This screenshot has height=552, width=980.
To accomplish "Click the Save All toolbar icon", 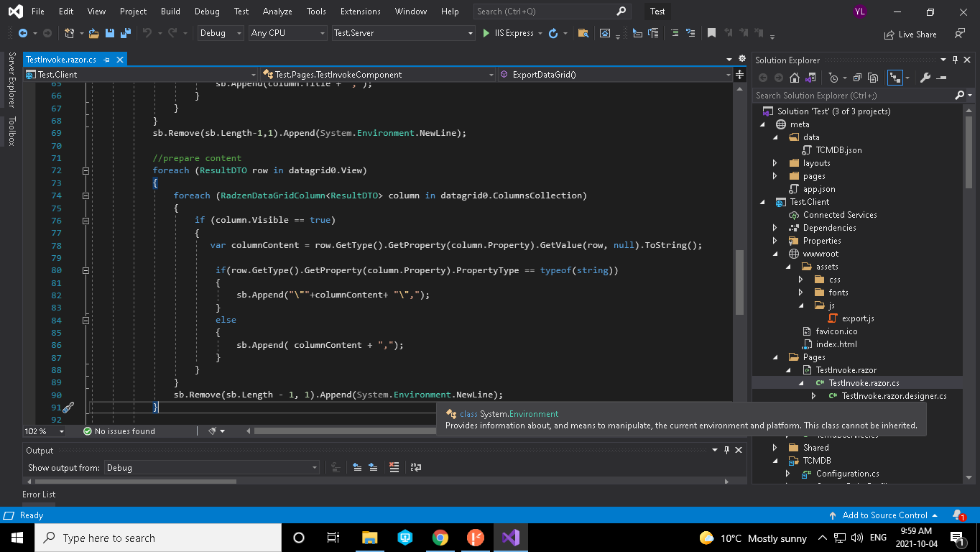I will [126, 32].
